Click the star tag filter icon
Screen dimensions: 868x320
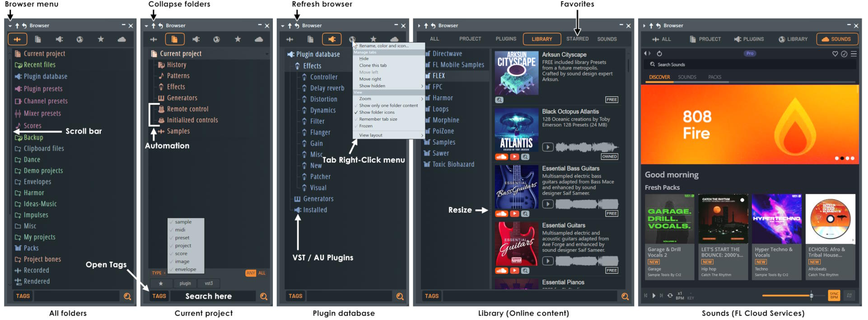161,283
